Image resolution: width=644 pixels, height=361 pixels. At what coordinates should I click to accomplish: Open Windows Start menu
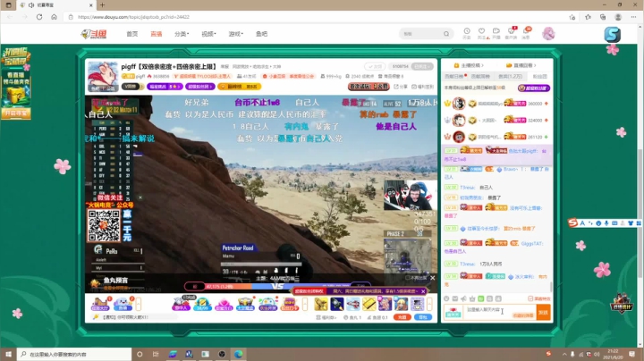coord(8,354)
